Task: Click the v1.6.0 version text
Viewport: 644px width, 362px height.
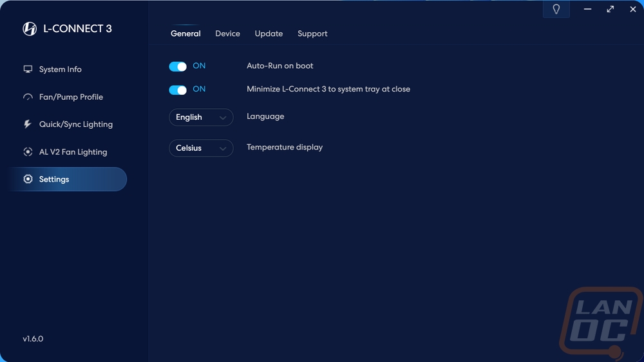Action: [33, 339]
